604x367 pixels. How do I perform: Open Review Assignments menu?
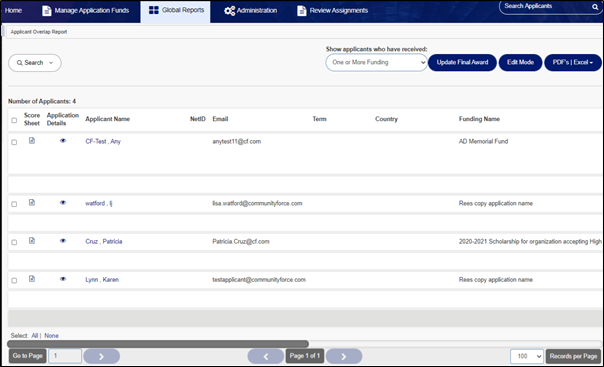click(333, 10)
